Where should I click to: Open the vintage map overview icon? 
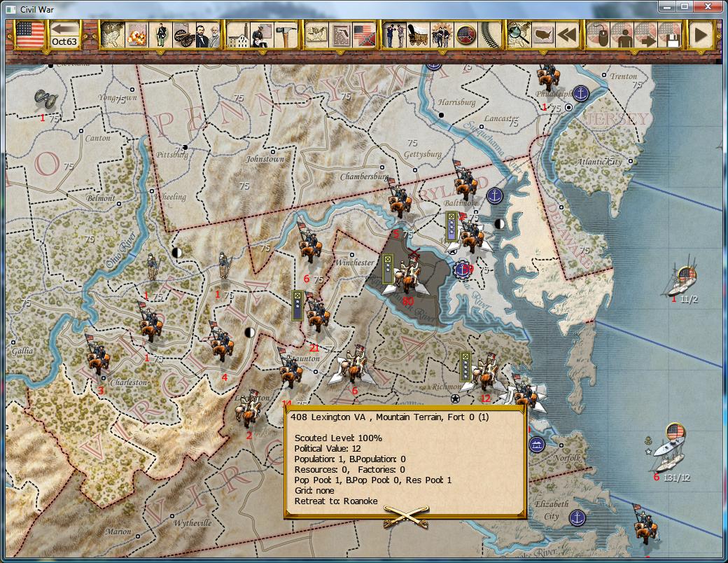pos(112,34)
